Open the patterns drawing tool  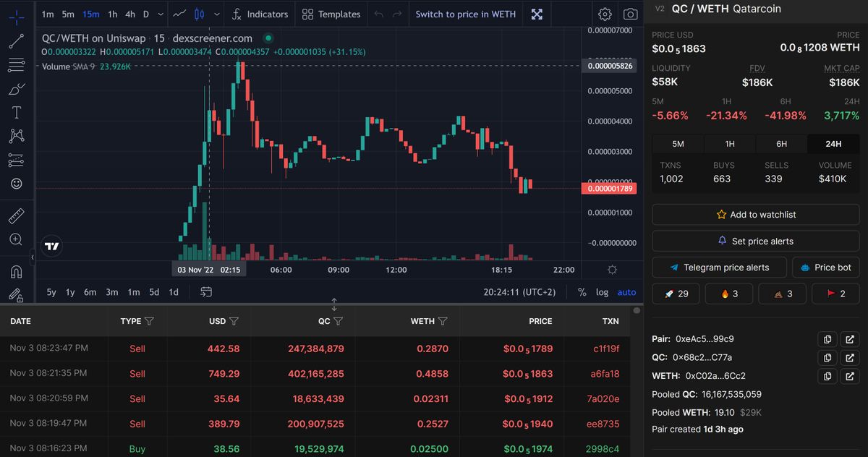tap(17, 136)
